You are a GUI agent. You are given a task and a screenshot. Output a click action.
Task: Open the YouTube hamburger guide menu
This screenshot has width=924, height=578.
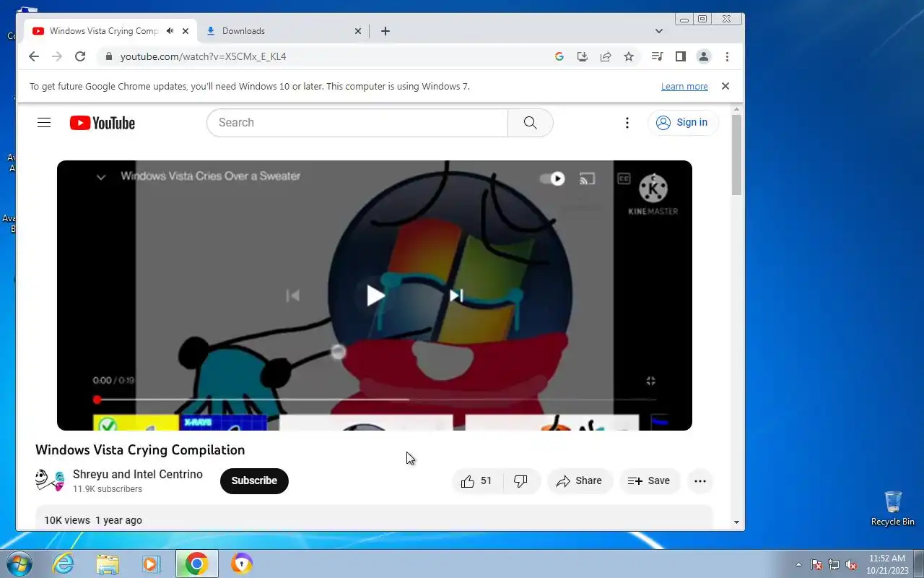(x=44, y=123)
